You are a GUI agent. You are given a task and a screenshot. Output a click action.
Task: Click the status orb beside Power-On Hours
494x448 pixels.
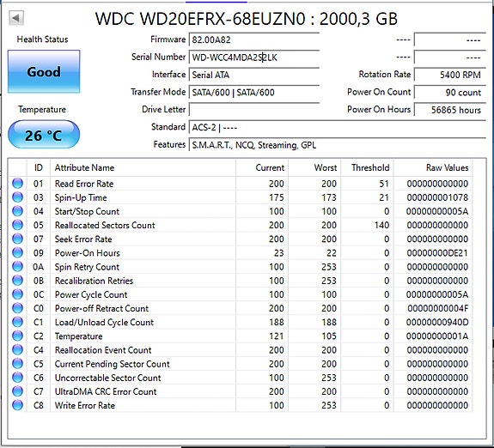coord(18,252)
